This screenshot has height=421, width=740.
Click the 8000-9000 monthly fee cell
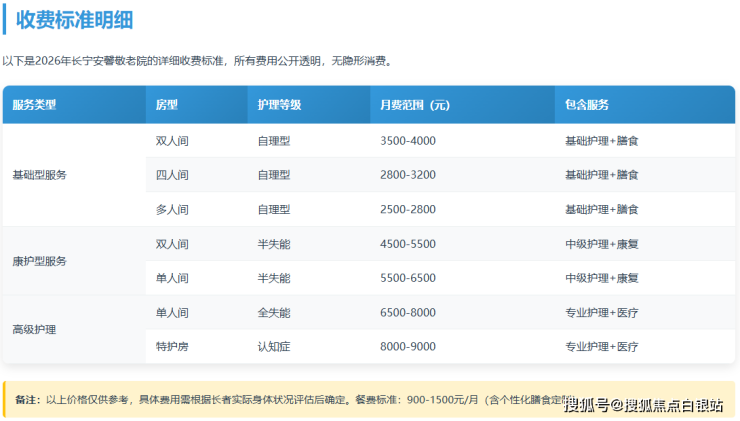[408, 347]
